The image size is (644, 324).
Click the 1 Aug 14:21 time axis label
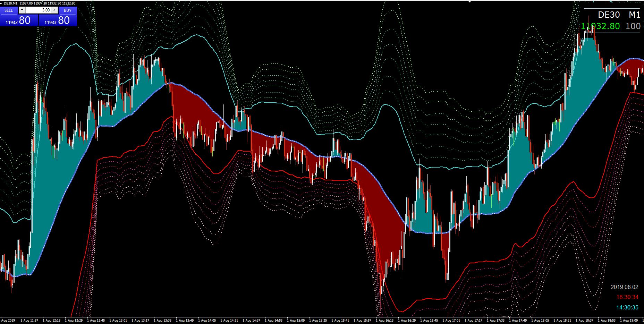coord(229,321)
